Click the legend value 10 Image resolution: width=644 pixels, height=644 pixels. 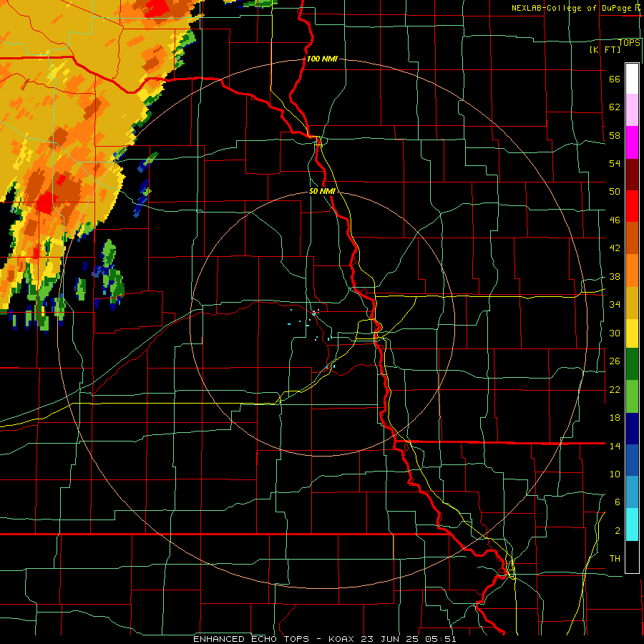(615, 474)
